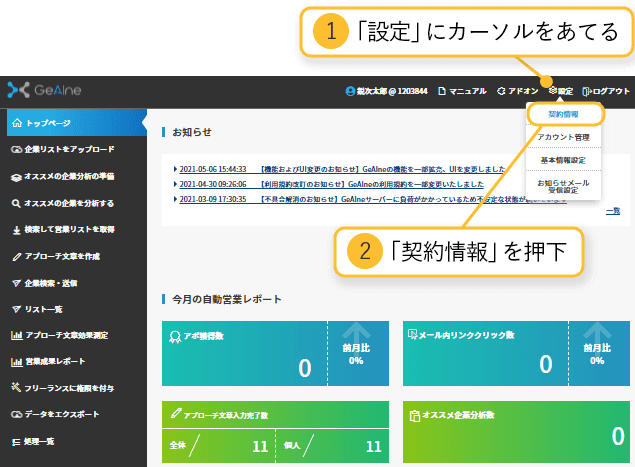The height and width of the screenshot is (467, 635).
Task: Click the user avatar icon in header
Action: pos(350,91)
